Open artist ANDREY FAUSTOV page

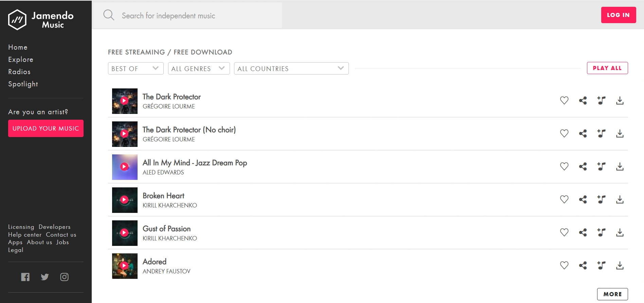[x=166, y=271]
